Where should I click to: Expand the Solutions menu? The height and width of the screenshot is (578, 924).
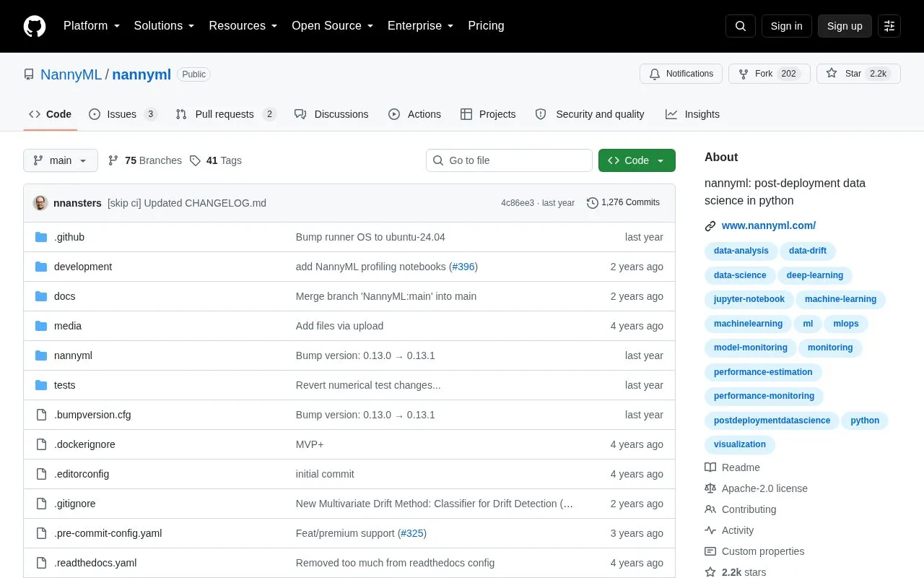click(165, 26)
